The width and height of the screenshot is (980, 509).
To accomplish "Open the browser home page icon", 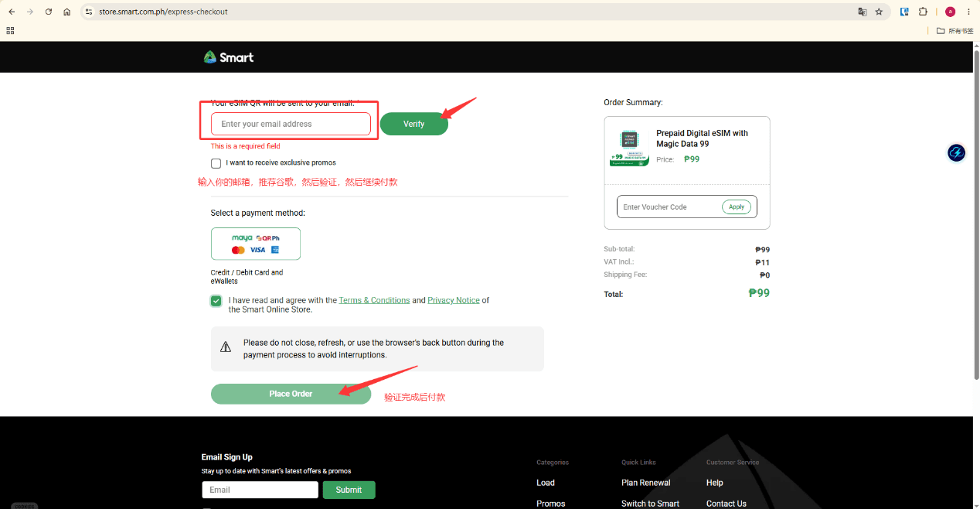I will coord(67,12).
